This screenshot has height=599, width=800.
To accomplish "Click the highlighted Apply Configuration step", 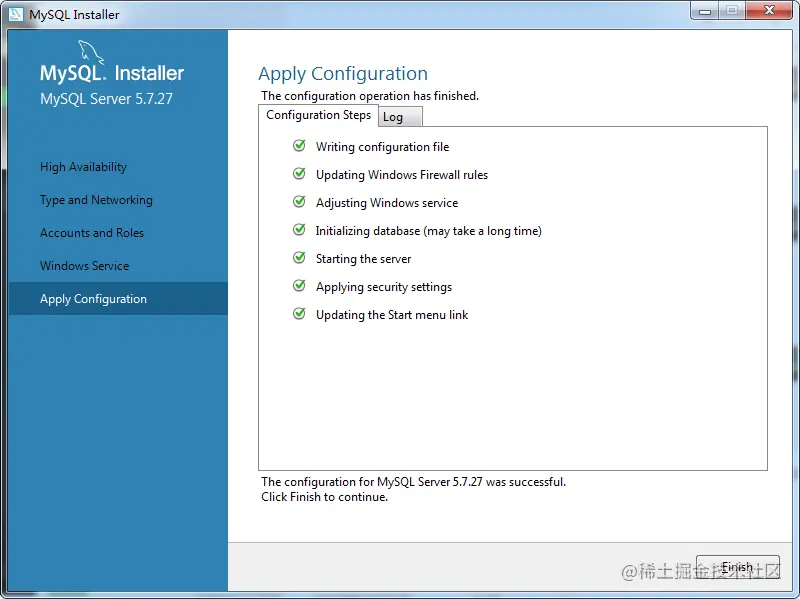I will pos(93,299).
